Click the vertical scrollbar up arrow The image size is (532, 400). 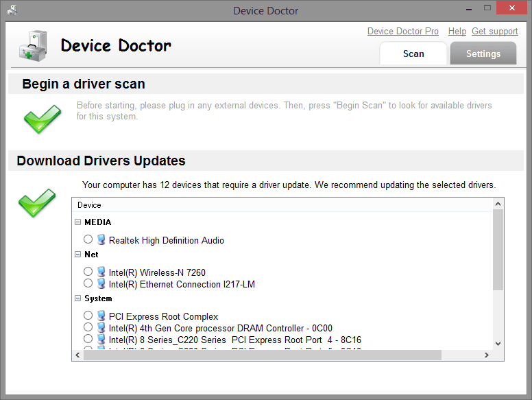[x=498, y=204]
